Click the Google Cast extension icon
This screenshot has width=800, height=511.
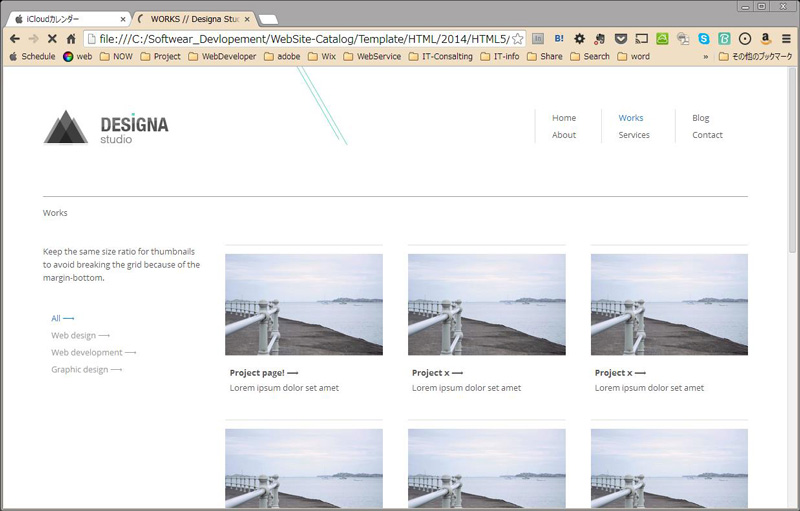click(x=641, y=38)
